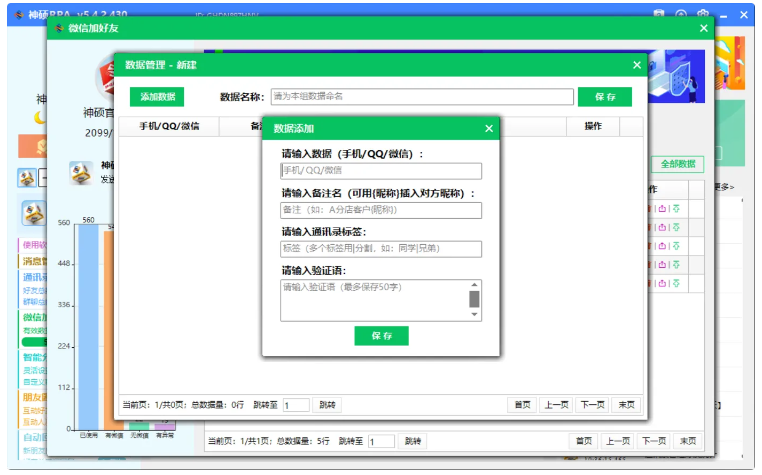762x475 pixels.
Task: Click the 更多> link in main window
Action: click(725, 187)
